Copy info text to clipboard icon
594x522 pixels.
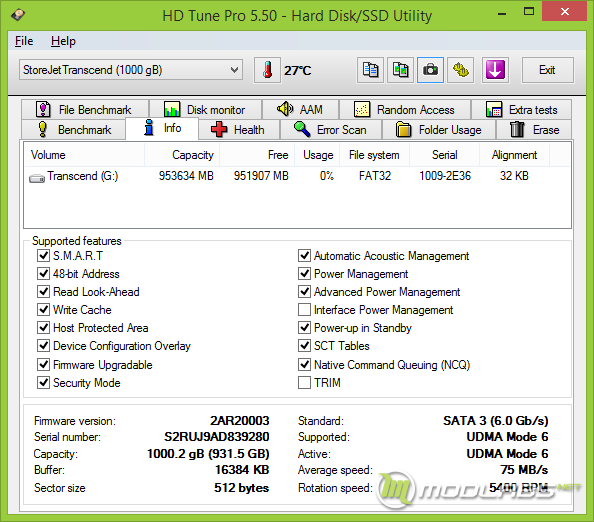[370, 70]
